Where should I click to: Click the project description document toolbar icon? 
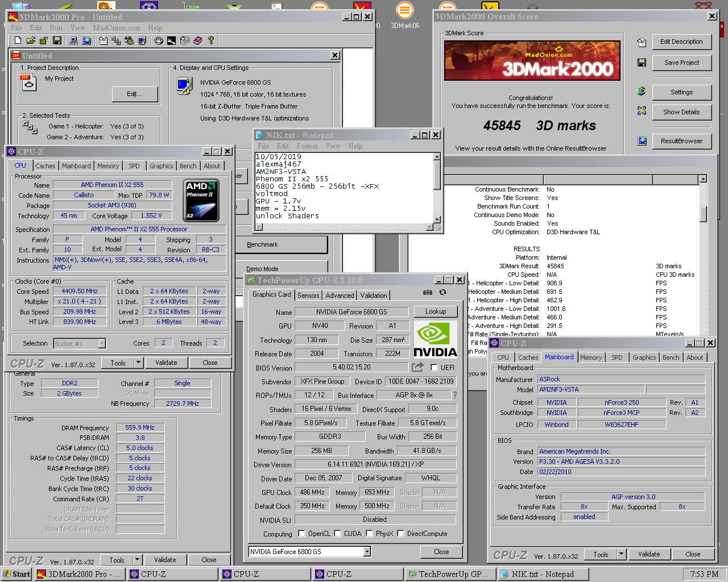[103, 40]
